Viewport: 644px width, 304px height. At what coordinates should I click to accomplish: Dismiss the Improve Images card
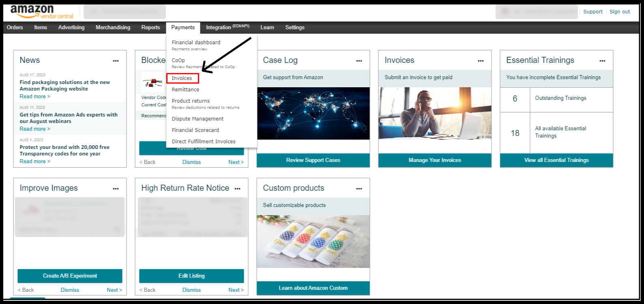70,290
